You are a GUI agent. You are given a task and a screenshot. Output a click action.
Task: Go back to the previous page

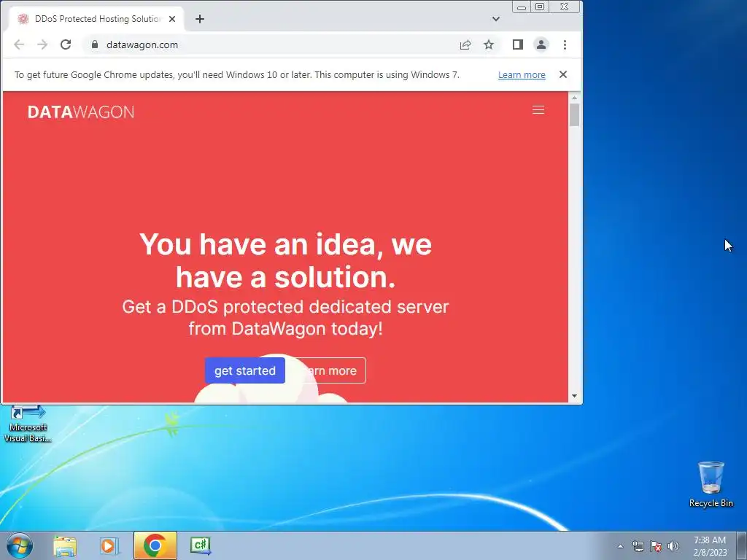tap(19, 44)
